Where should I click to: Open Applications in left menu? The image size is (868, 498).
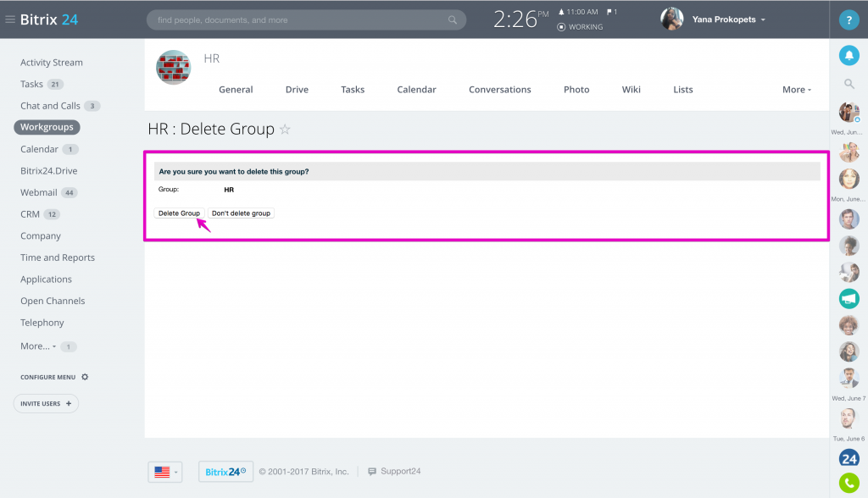[46, 279]
